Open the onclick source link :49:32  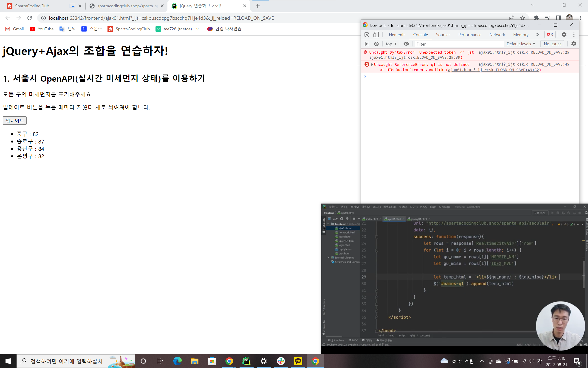tap(493, 70)
